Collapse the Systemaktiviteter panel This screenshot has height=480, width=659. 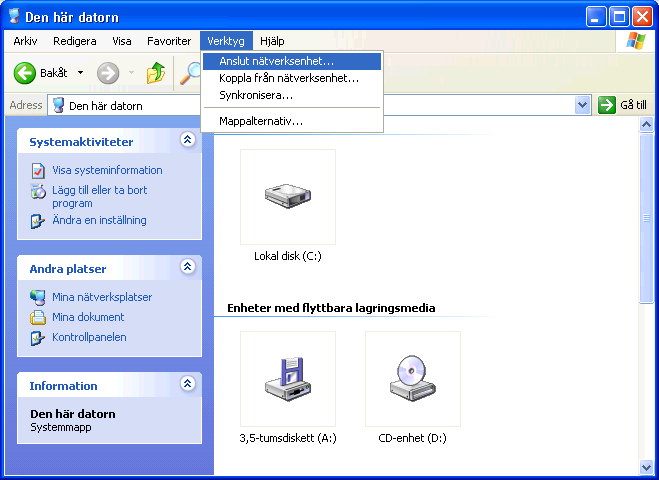click(x=187, y=141)
